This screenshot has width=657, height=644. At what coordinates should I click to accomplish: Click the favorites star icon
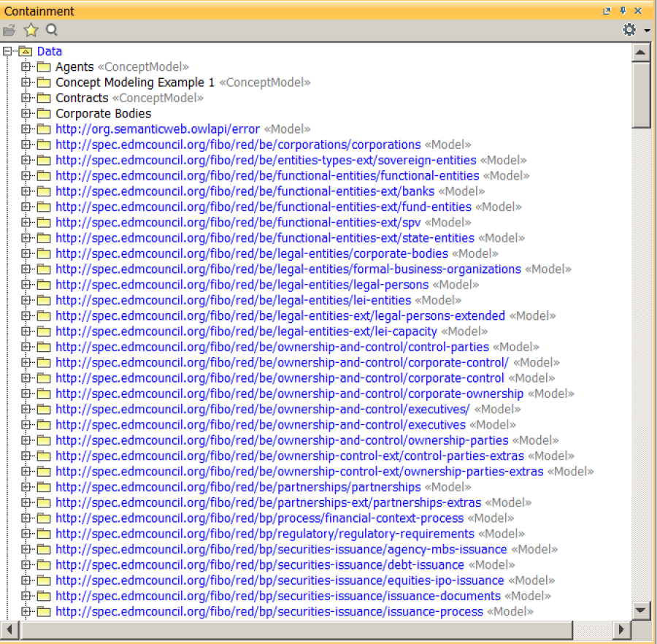[31, 30]
